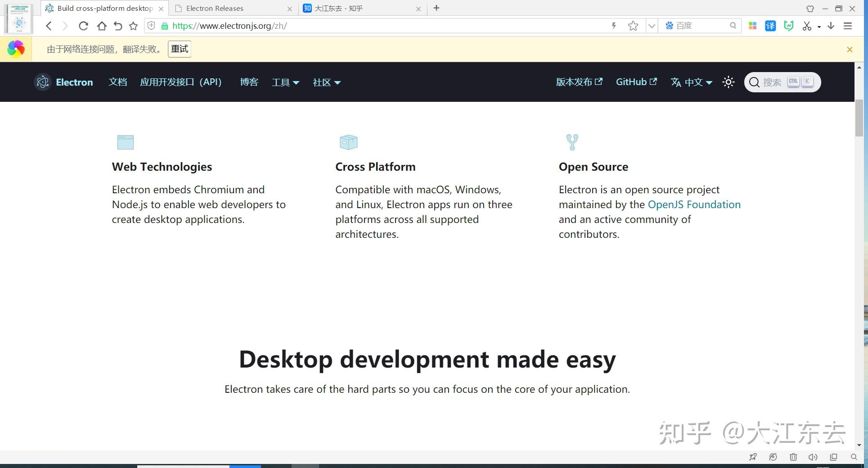
Task: Switch to the Electron Releases tab
Action: pyautogui.click(x=233, y=9)
